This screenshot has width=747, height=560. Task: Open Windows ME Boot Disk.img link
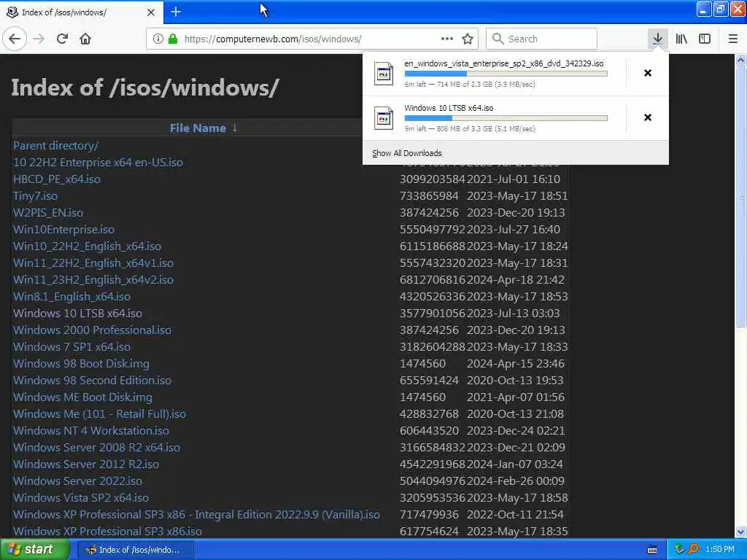click(83, 397)
